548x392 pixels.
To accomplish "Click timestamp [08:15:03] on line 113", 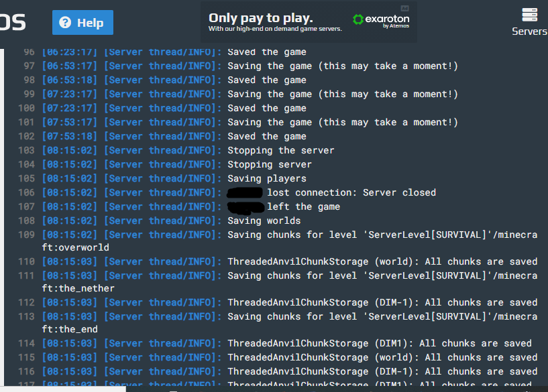I will click(x=70, y=316).
